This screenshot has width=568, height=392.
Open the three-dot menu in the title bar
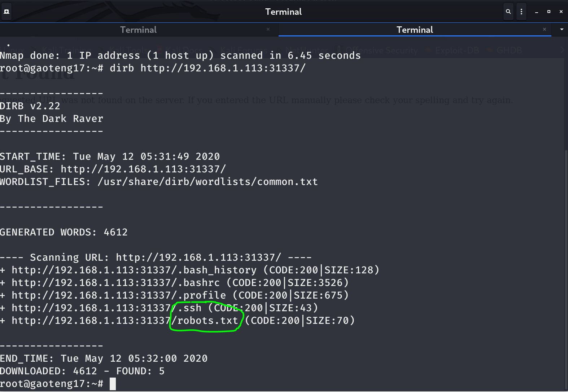[521, 12]
